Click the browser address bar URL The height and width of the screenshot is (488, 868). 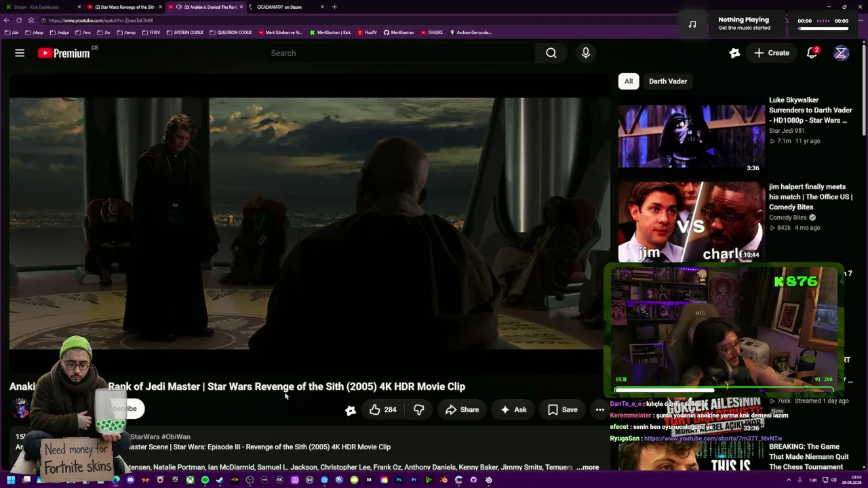pyautogui.click(x=100, y=20)
